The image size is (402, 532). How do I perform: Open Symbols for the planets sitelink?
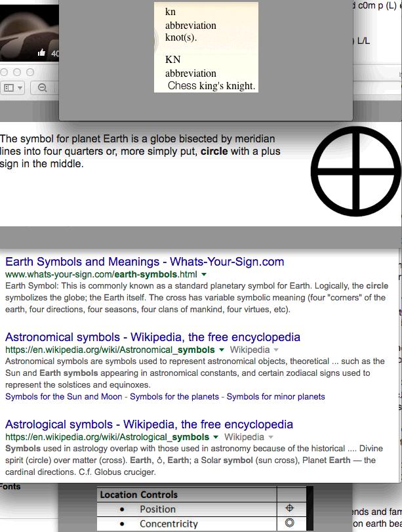pyautogui.click(x=174, y=396)
